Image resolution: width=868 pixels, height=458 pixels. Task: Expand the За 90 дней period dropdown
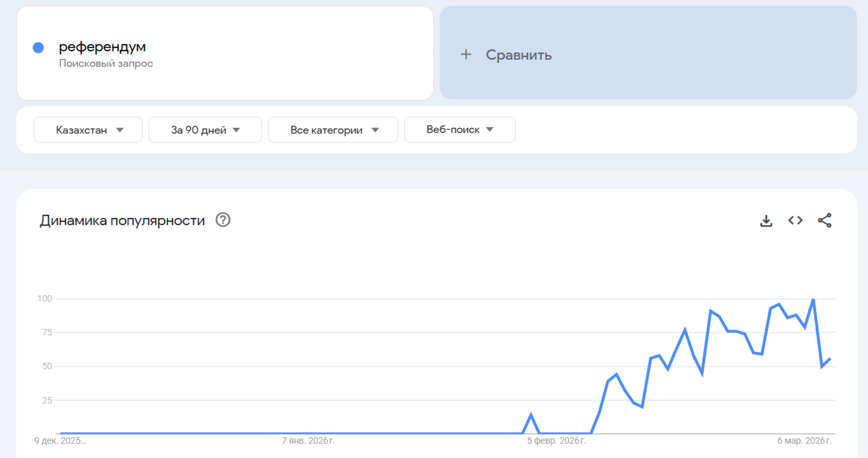[205, 130]
